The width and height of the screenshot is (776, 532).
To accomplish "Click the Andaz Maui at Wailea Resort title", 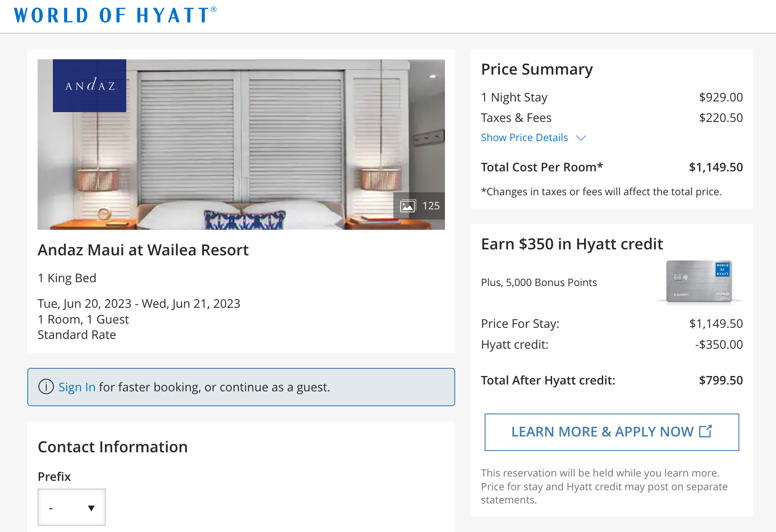I will coord(143,250).
